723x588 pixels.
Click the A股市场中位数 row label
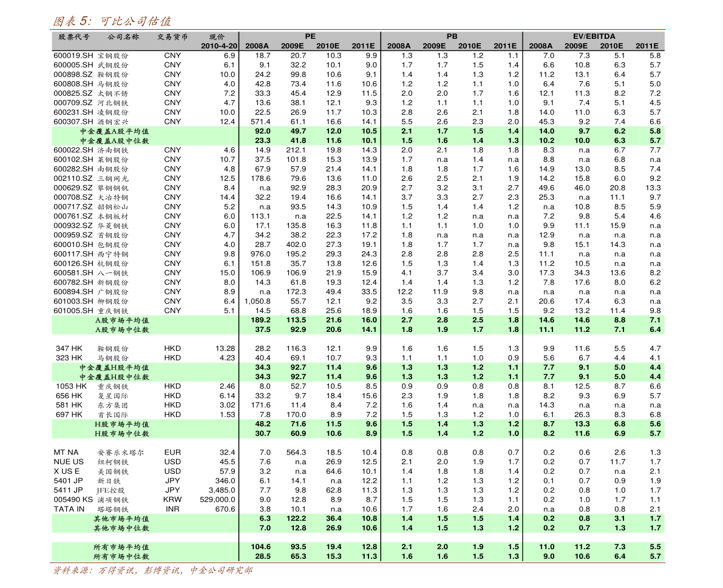(x=122, y=329)
